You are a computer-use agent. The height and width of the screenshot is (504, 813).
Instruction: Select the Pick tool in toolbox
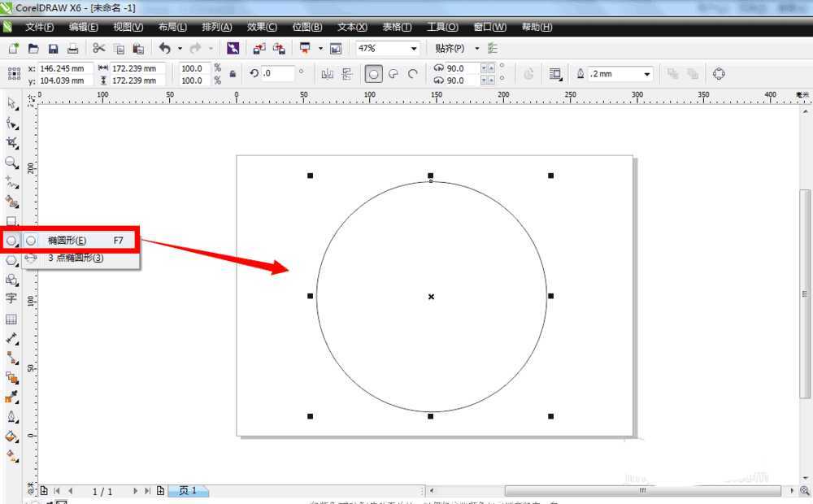(x=11, y=103)
